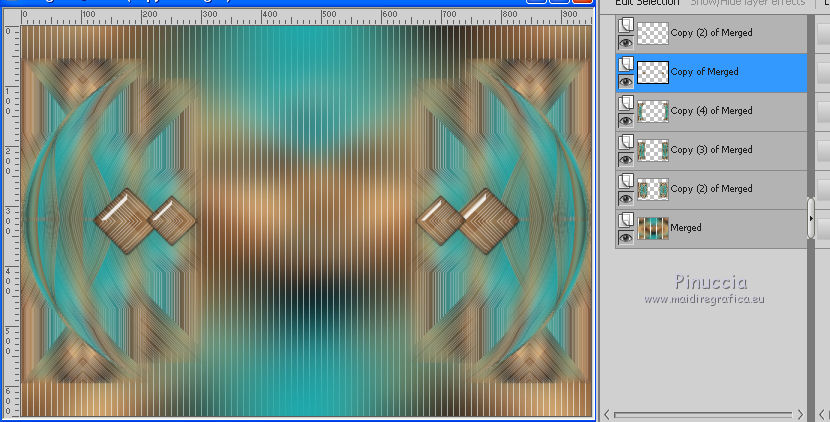Select topmost 'Copy (2) of Merged' layer name
This screenshot has width=830, height=422.
(711, 33)
